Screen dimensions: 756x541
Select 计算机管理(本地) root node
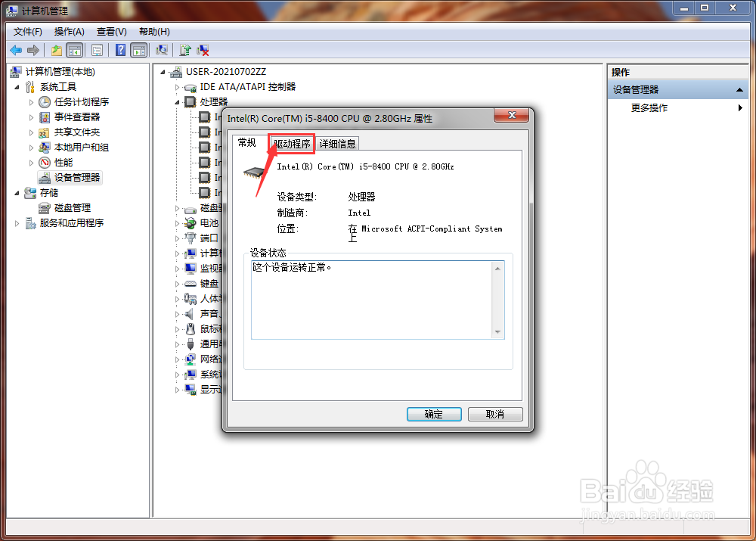[x=60, y=72]
